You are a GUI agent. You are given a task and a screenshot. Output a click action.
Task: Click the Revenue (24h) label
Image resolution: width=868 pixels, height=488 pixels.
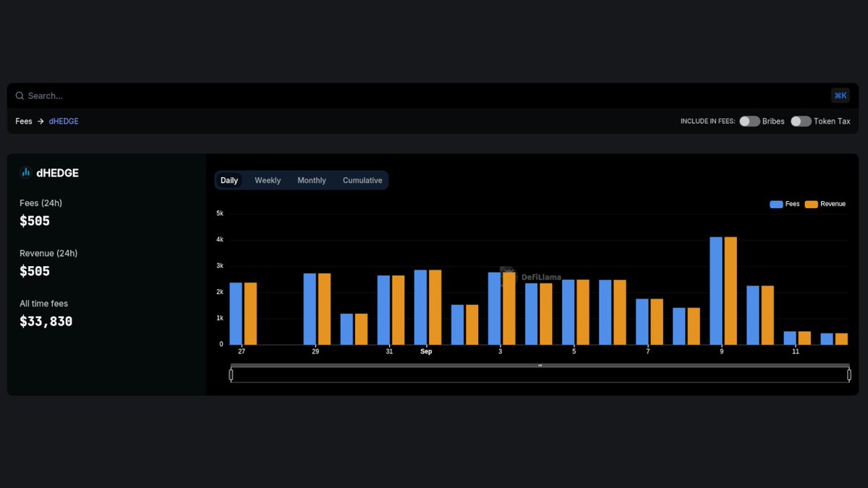point(48,254)
